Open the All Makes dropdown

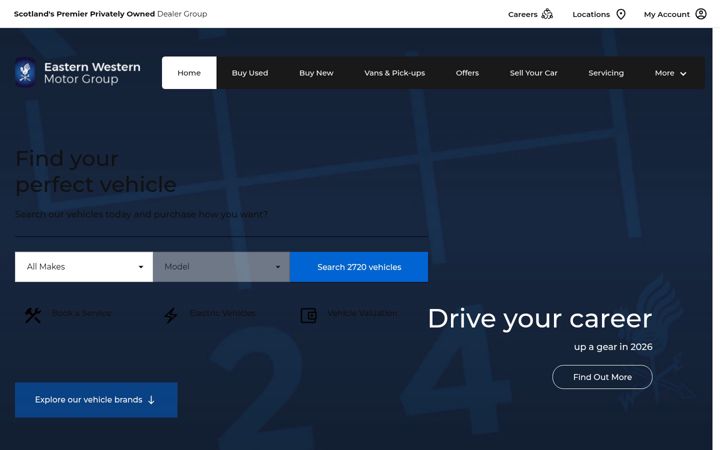coord(84,267)
